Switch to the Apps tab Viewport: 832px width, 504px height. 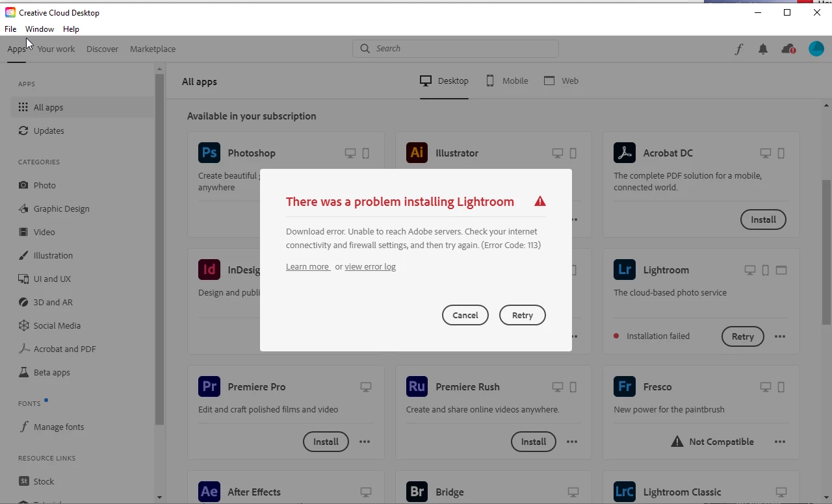click(x=16, y=49)
